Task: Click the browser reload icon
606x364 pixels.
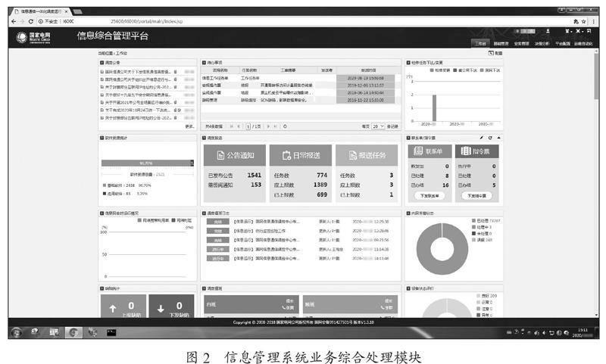Action: 31,21
